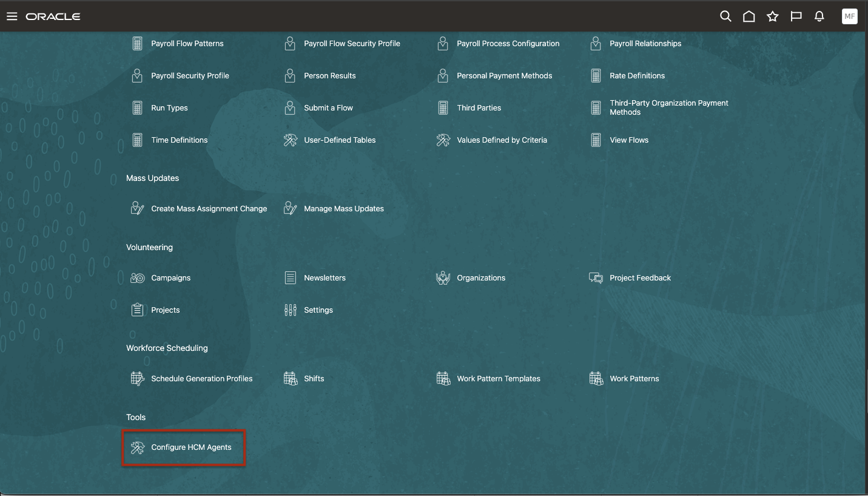Click the Volunteering section heading

click(x=149, y=248)
